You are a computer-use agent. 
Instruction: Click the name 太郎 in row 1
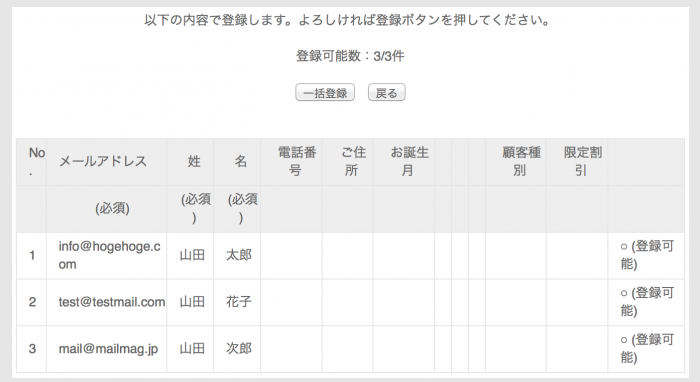(239, 255)
